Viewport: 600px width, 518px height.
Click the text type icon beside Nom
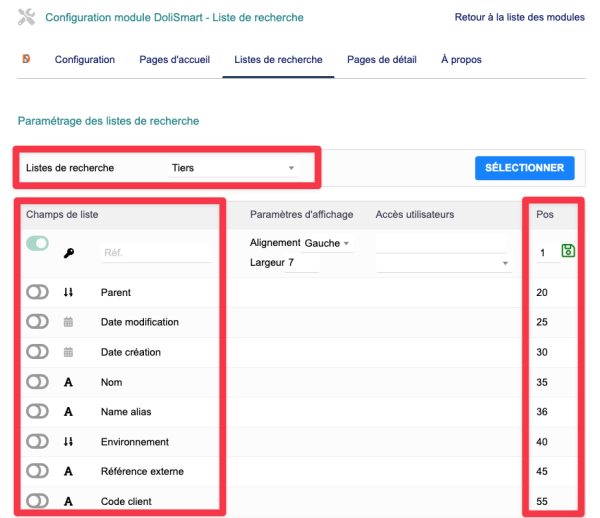69,382
